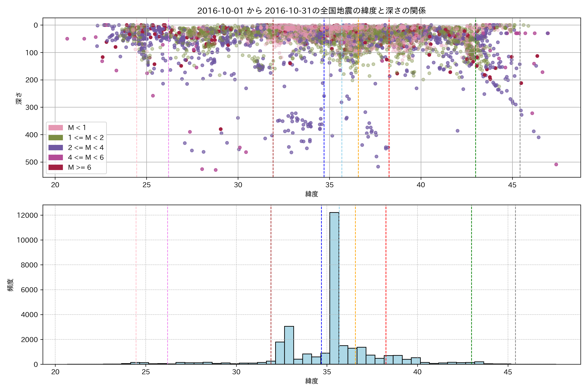Click the '2 <= M < 4' legend text
The image size is (588, 392).
pyautogui.click(x=86, y=147)
